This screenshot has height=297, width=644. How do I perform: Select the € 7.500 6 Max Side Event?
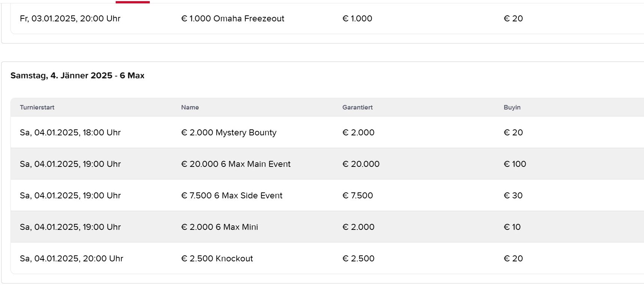pos(231,195)
